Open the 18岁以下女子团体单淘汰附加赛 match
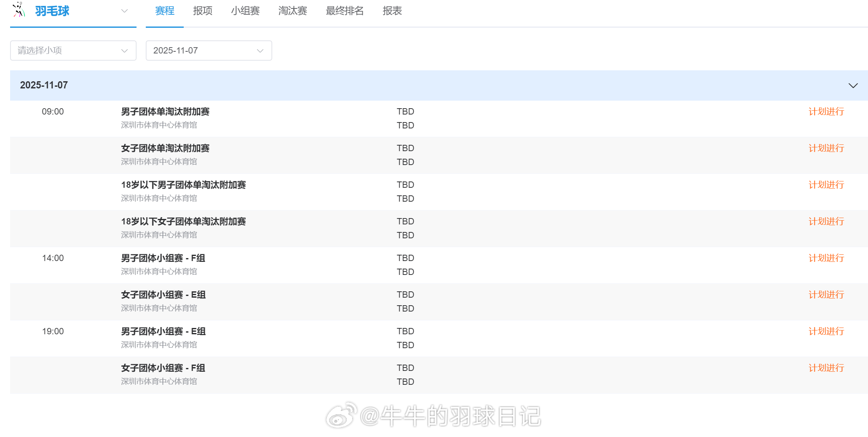The width and height of the screenshot is (868, 437). pos(183,221)
